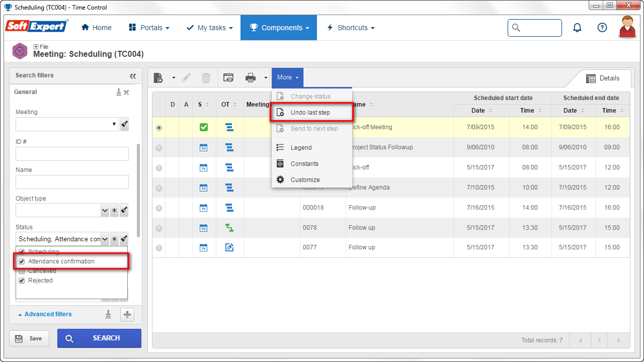The image size is (644, 362).
Task: Click the Name filter input field
Action: pos(72,182)
